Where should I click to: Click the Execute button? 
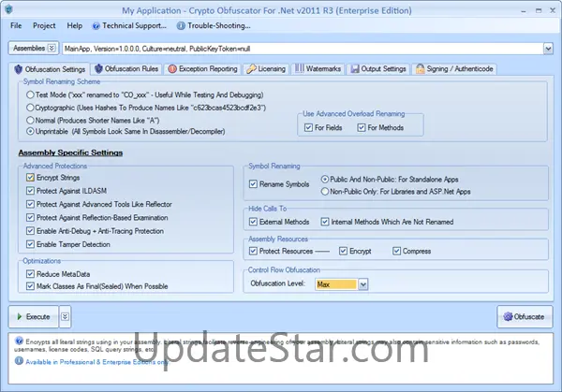(34, 316)
